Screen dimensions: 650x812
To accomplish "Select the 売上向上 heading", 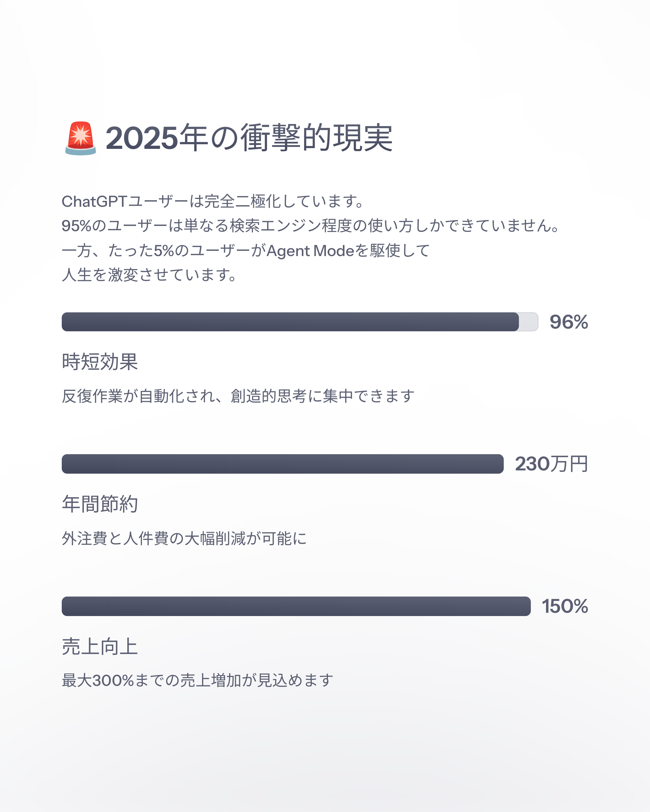I will point(100,646).
